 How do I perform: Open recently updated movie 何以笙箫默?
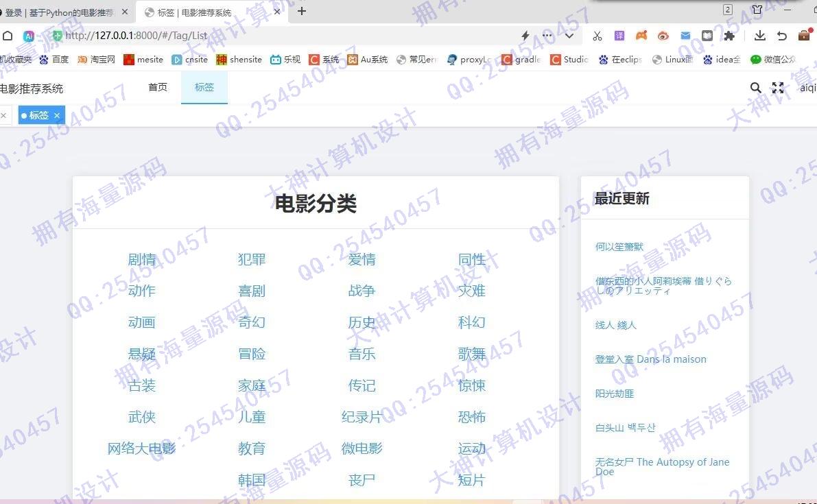click(619, 247)
